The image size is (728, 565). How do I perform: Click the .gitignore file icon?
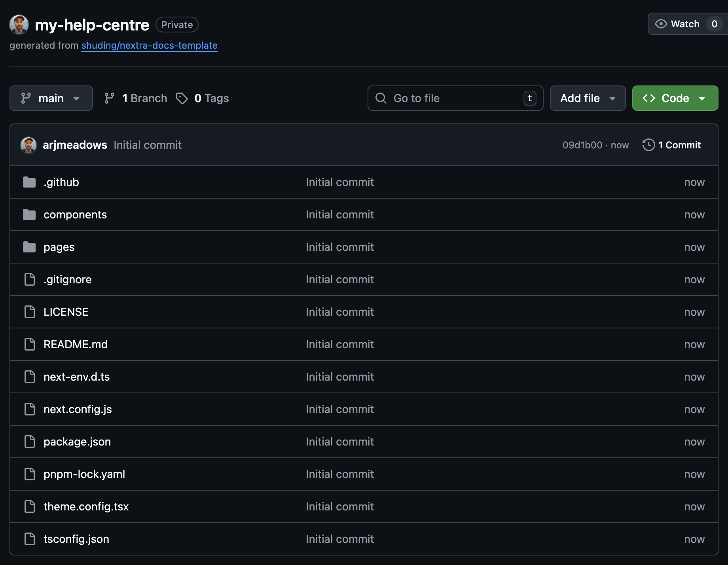tap(30, 279)
